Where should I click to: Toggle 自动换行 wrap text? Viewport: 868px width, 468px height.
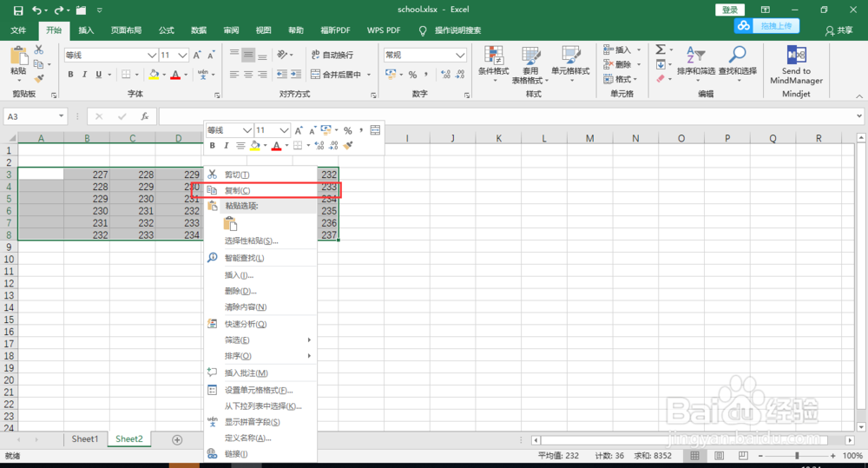pyautogui.click(x=332, y=55)
